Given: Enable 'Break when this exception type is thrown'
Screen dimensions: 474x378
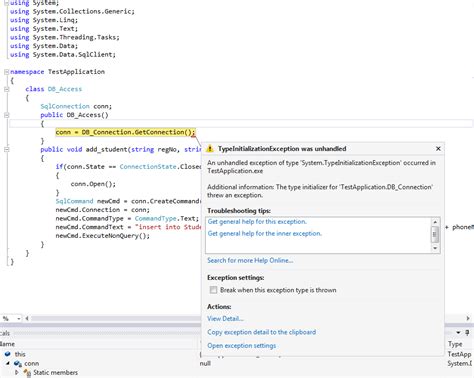Looking at the screenshot, I should [213, 290].
